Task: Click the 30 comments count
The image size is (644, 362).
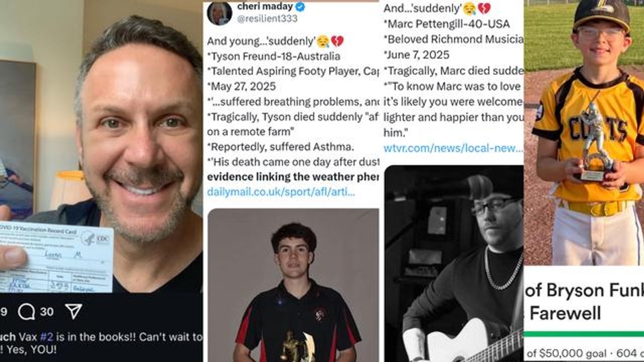Action: 47,312
